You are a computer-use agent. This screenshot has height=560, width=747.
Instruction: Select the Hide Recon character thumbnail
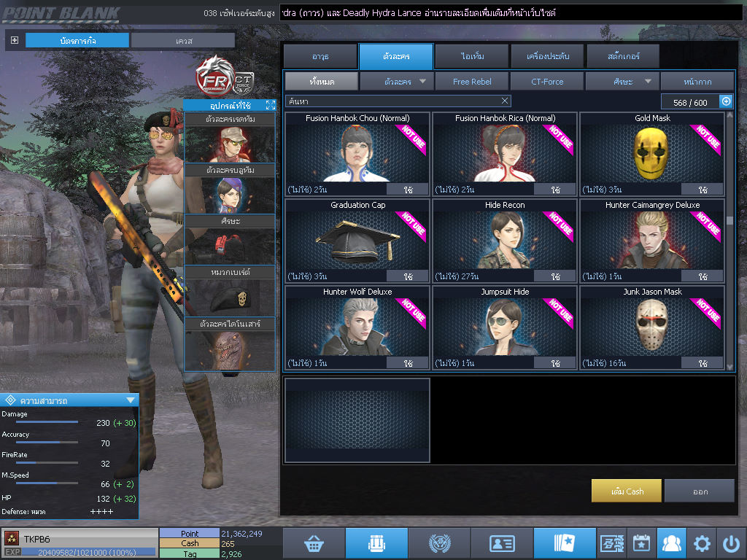tap(505, 241)
